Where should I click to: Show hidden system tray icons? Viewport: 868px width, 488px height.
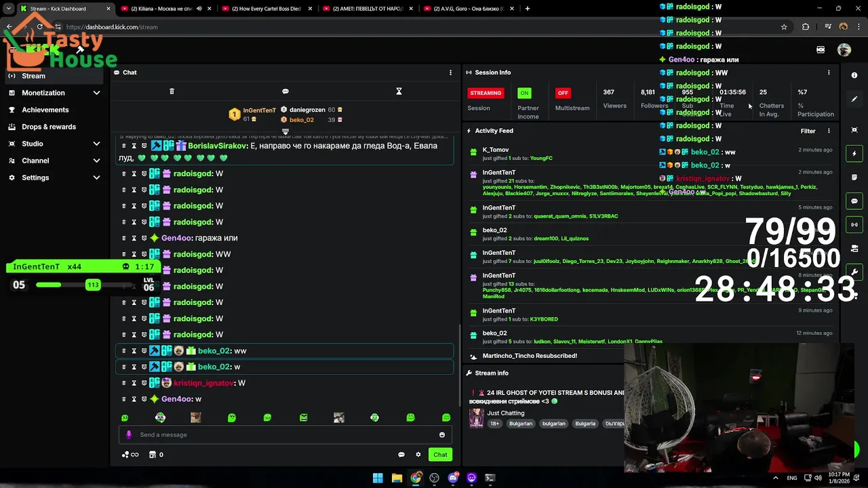point(776,478)
